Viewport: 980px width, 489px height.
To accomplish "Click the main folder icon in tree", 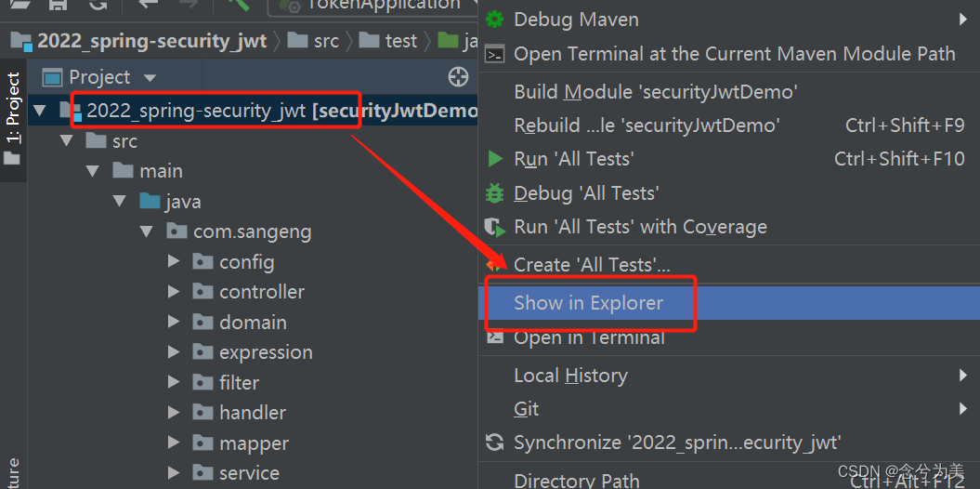I will (124, 170).
